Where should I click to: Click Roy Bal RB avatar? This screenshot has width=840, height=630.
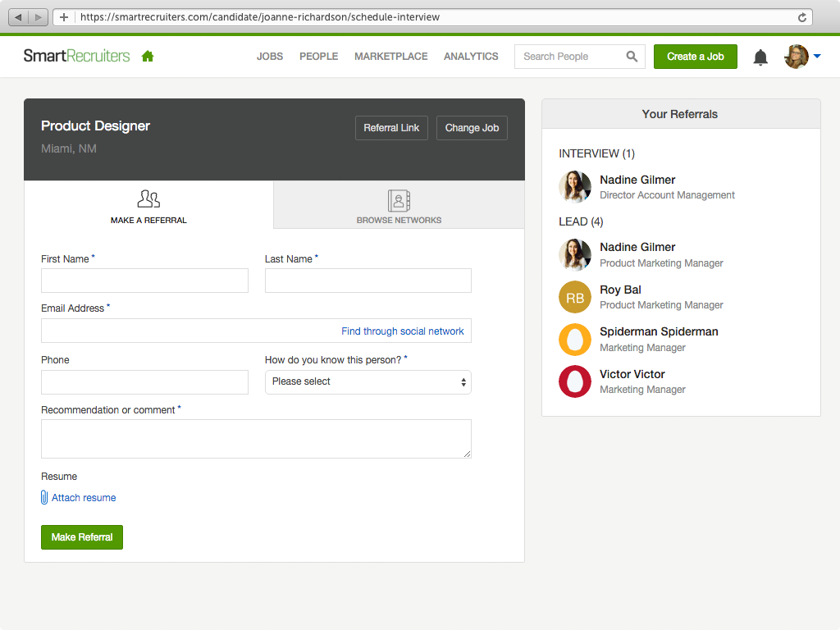pyautogui.click(x=575, y=297)
